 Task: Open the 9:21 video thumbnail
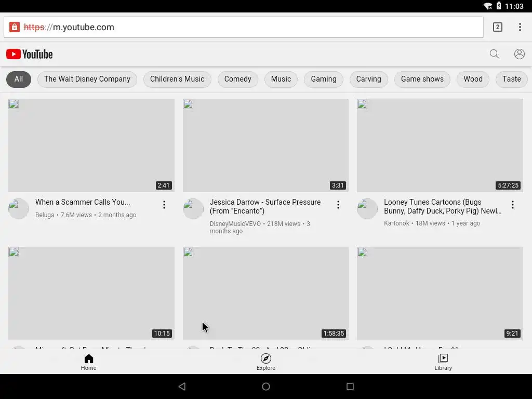coord(440,294)
